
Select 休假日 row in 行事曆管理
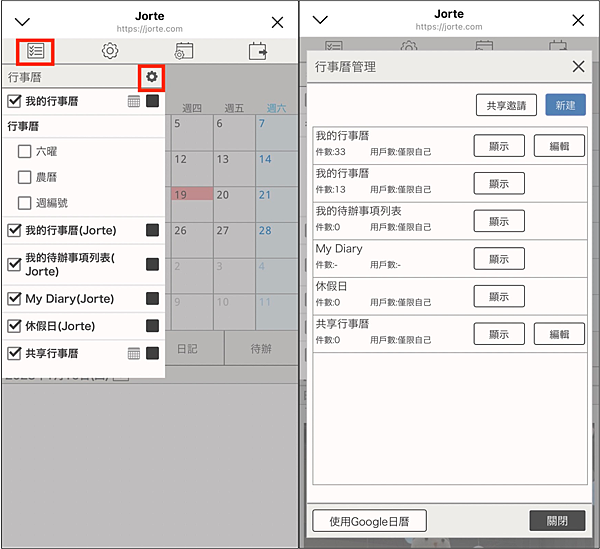click(x=450, y=296)
